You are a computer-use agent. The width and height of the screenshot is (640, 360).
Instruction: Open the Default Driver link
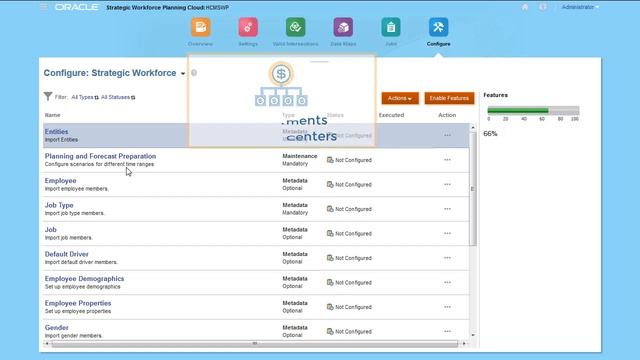point(67,254)
